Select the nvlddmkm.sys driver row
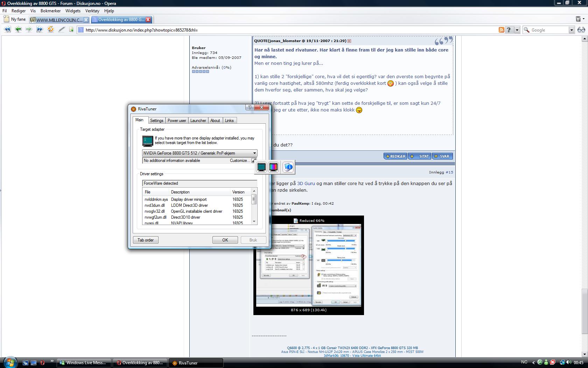This screenshot has height=368, width=588. coord(197,199)
